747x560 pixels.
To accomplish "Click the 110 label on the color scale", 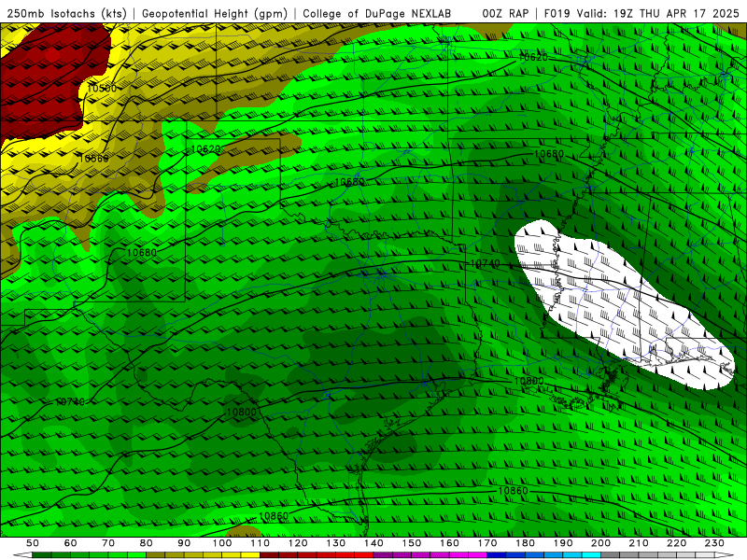I will point(261,543).
